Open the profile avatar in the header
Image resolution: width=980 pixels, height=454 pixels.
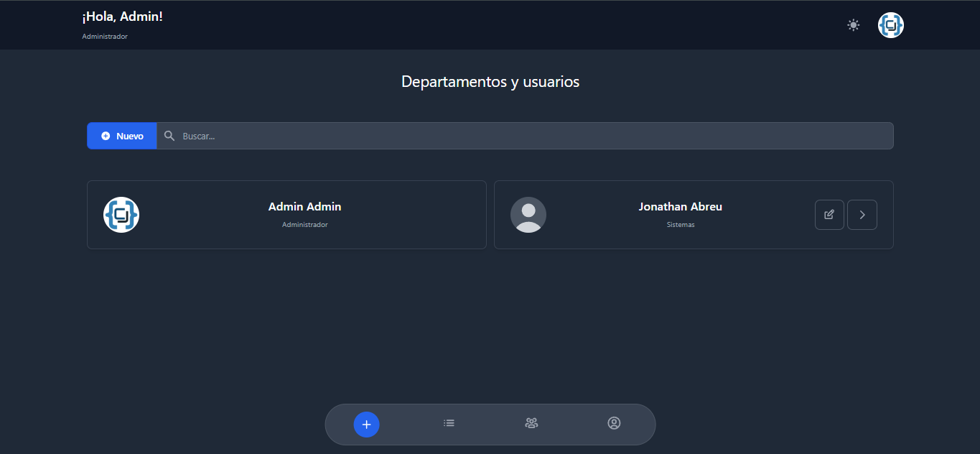[890, 25]
